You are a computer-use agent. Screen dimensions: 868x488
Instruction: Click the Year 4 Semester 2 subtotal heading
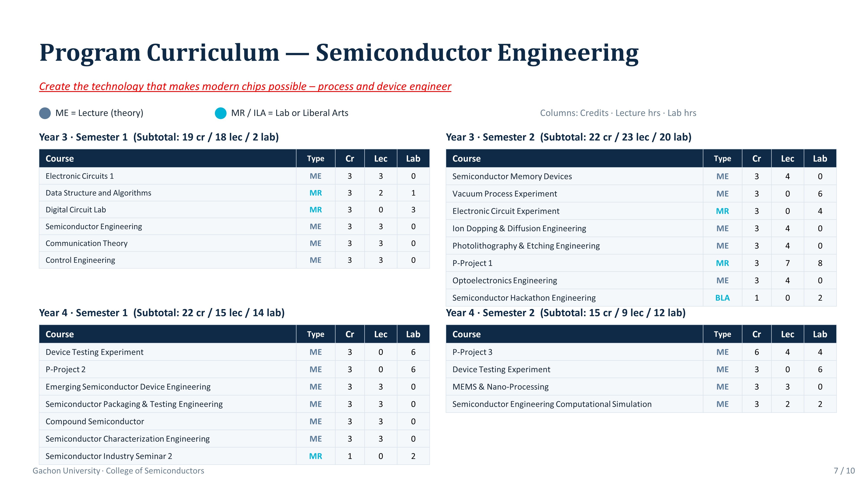pyautogui.click(x=566, y=313)
